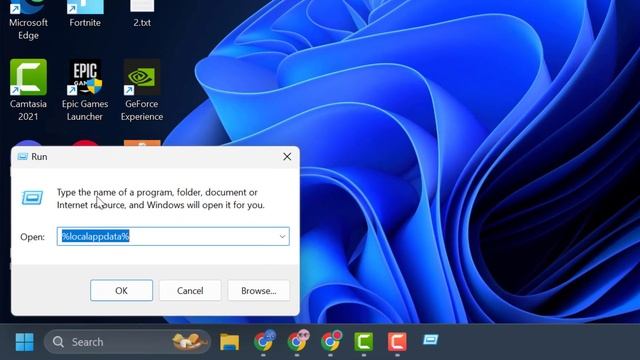The width and height of the screenshot is (640, 360).
Task: Select the Fortnite desktop shortcut
Action: (x=85, y=14)
